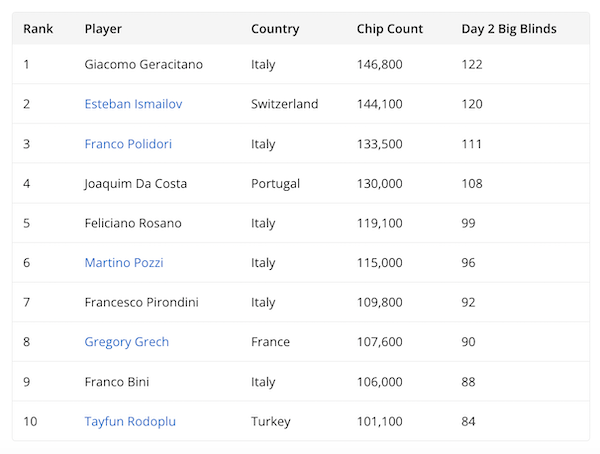600x454 pixels.
Task: Select Giacomo Geracitano name cell
Action: [144, 65]
